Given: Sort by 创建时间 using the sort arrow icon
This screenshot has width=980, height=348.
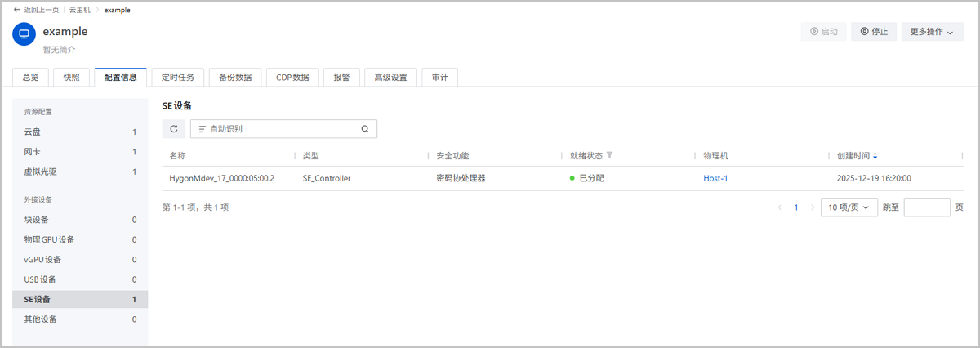Looking at the screenshot, I should tap(875, 155).
